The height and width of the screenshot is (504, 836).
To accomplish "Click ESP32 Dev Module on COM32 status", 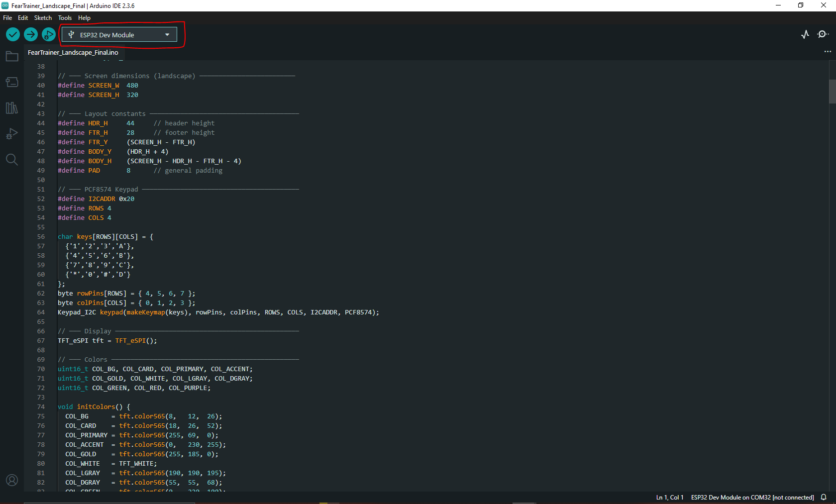I will (x=752, y=498).
